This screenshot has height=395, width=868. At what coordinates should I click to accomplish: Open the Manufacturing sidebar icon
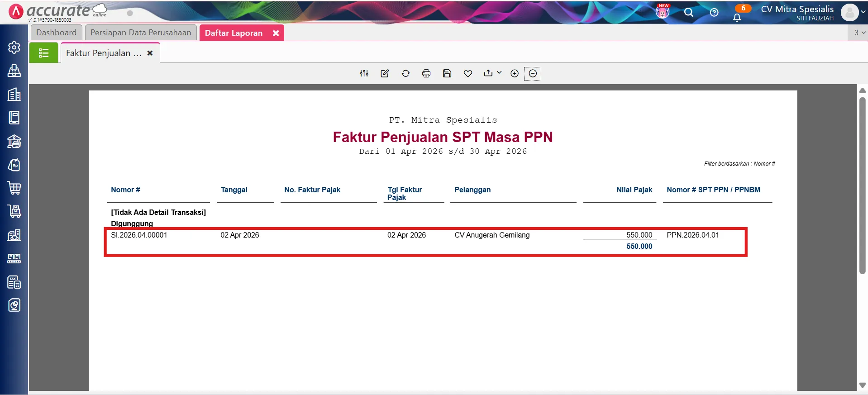tap(14, 258)
